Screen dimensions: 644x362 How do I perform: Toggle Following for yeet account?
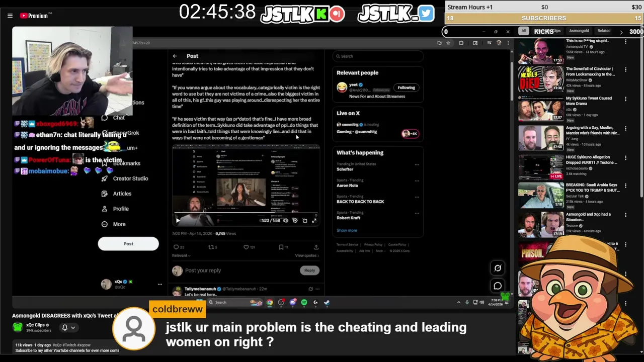click(x=406, y=87)
